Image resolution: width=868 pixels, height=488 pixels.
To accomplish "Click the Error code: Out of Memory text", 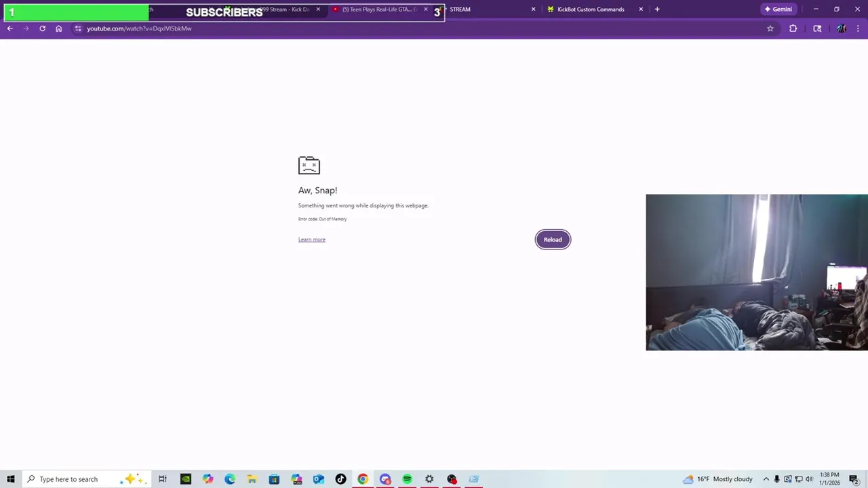I will click(x=322, y=219).
